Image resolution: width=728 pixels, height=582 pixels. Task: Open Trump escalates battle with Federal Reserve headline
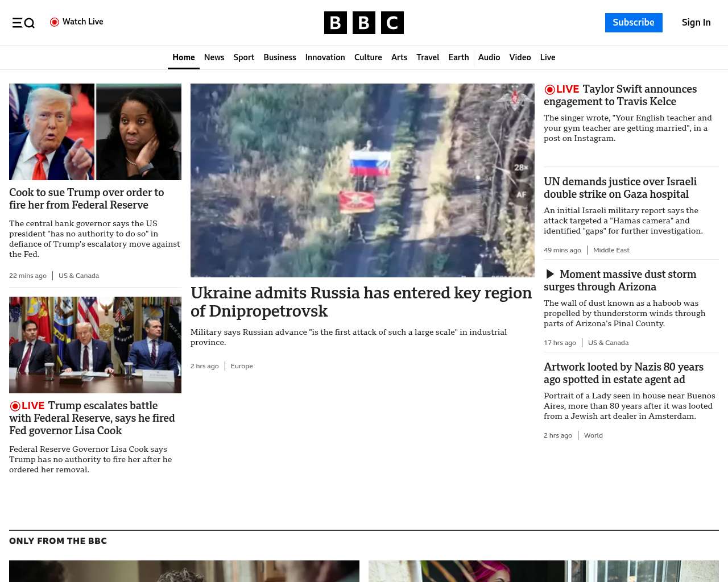(92, 418)
